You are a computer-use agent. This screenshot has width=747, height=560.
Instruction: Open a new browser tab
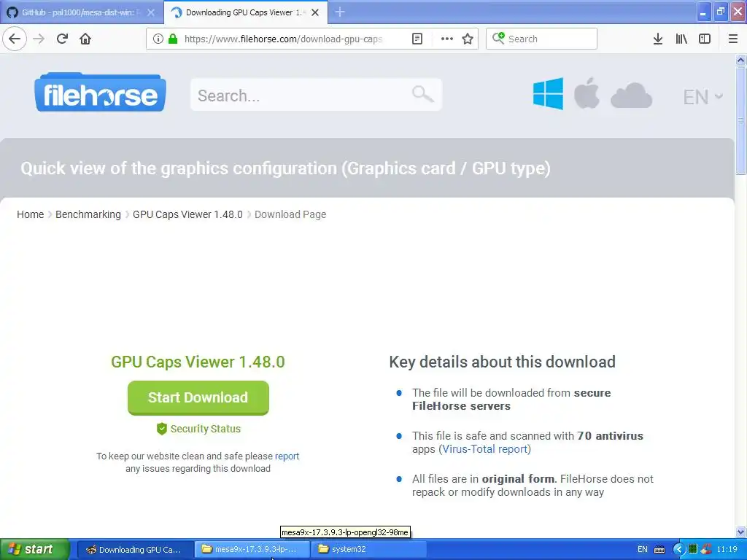(x=340, y=12)
